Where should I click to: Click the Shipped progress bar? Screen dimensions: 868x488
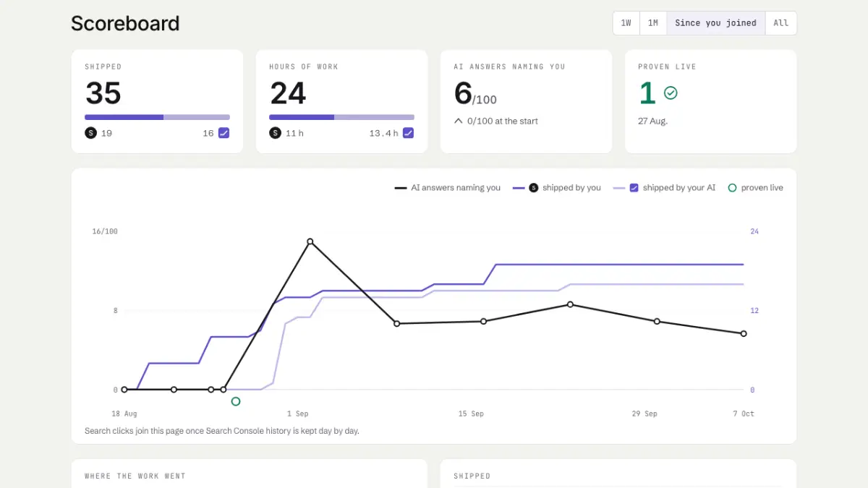tap(157, 117)
